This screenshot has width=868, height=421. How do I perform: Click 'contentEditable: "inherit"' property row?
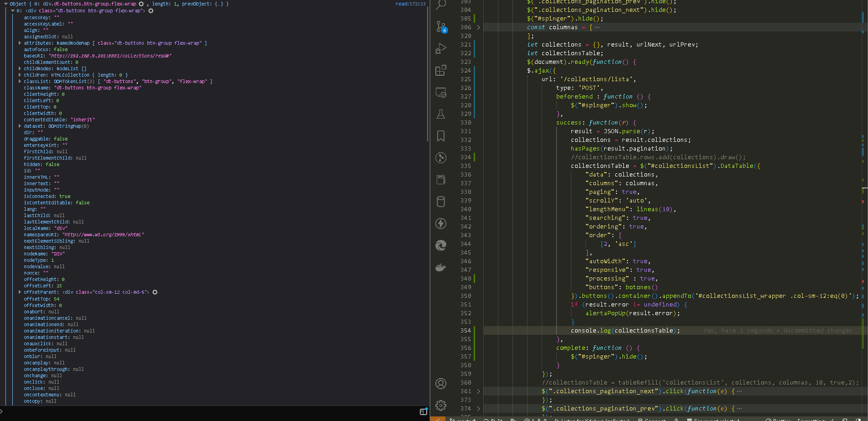(x=59, y=120)
